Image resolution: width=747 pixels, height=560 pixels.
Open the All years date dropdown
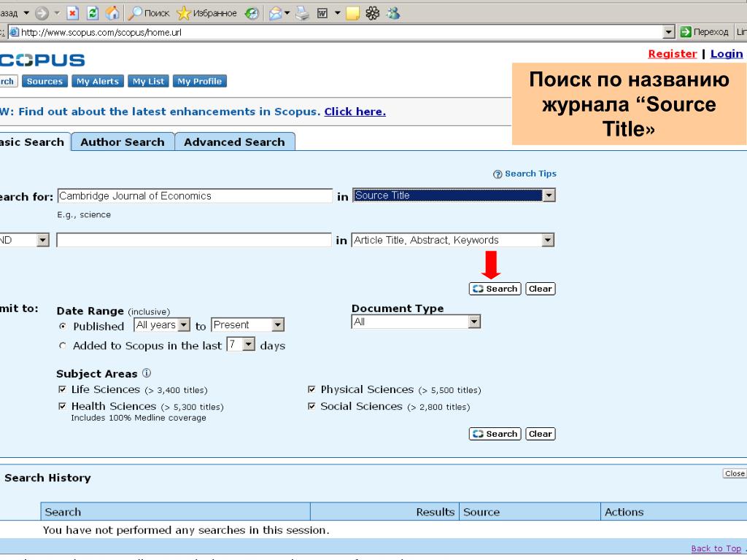pos(184,324)
